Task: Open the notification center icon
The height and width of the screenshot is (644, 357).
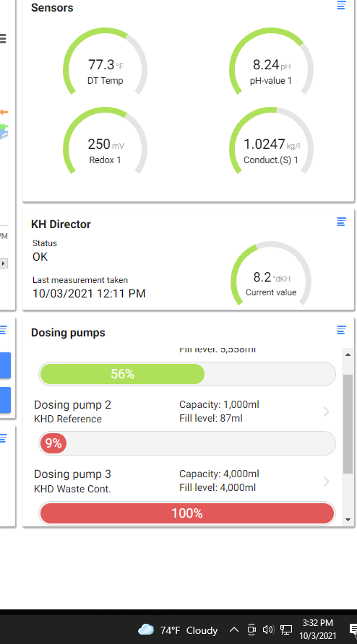Action: click(353, 630)
